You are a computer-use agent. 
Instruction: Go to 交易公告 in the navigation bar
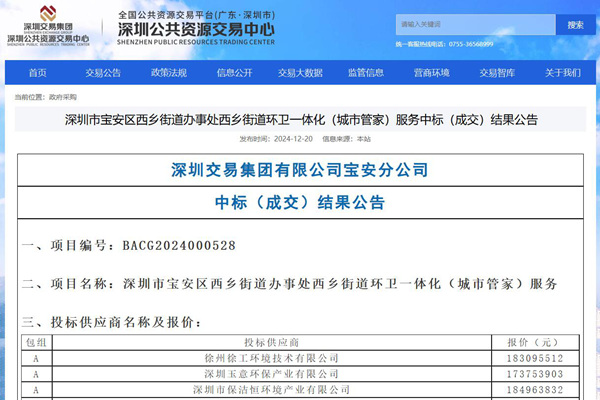[x=103, y=73]
